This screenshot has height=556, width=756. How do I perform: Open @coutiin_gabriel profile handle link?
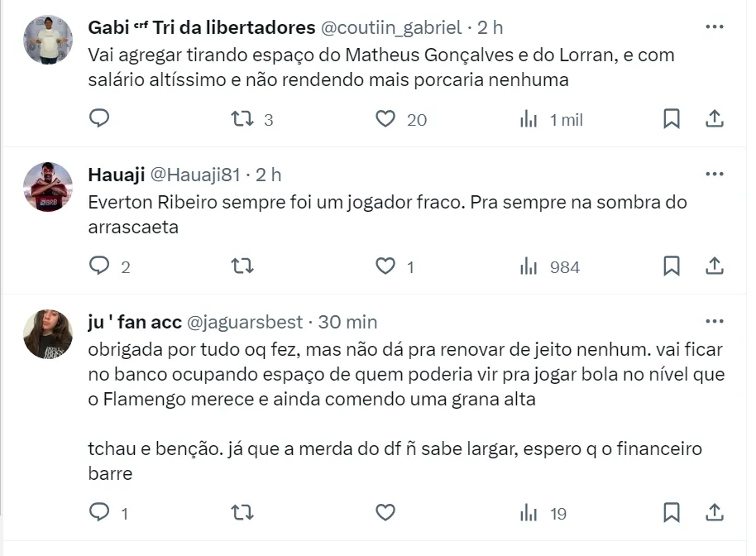(x=390, y=27)
